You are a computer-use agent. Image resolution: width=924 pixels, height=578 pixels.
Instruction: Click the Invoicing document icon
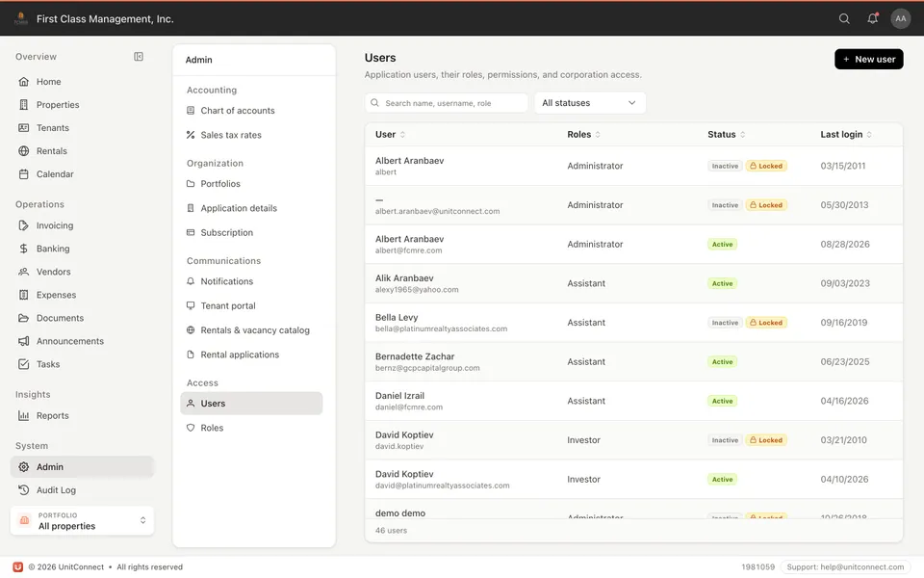tap(23, 225)
